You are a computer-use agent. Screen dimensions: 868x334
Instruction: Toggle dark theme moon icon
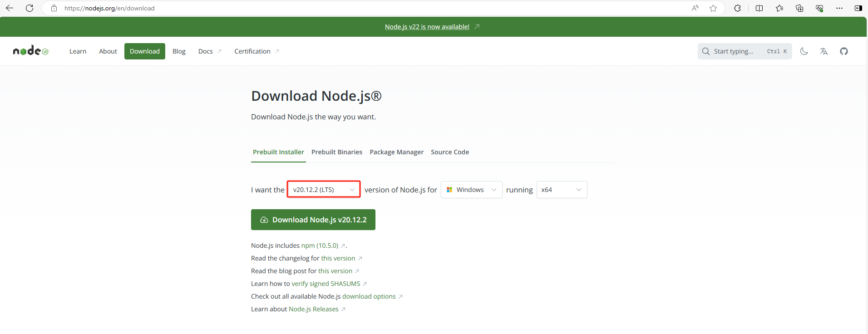click(x=804, y=51)
